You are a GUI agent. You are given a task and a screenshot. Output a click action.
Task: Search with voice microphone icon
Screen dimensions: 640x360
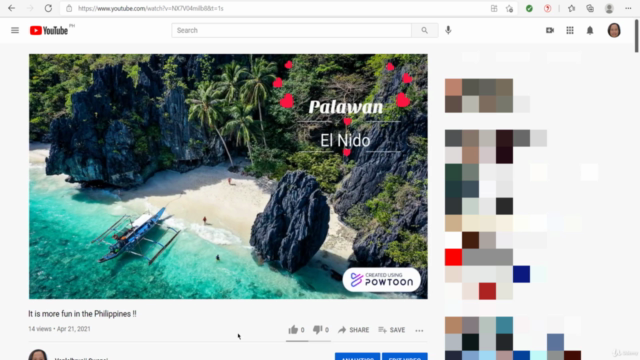pyautogui.click(x=448, y=30)
